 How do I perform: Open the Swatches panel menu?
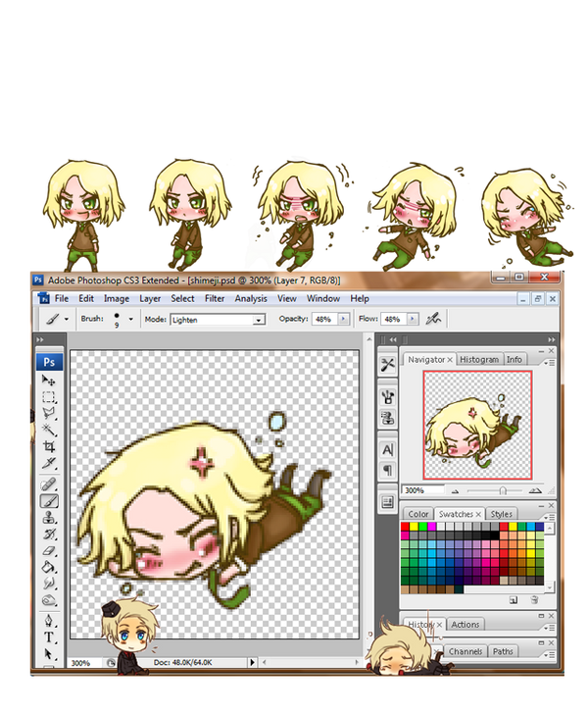[550, 517]
